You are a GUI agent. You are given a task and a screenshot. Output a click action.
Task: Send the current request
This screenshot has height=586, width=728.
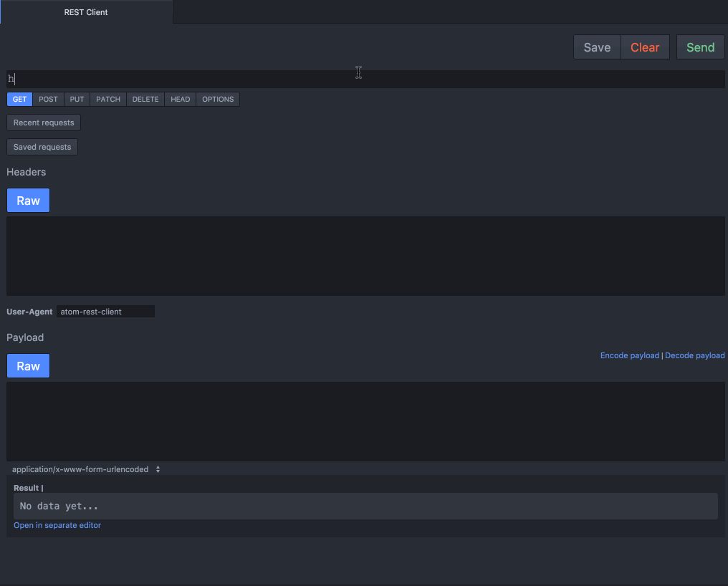point(700,47)
